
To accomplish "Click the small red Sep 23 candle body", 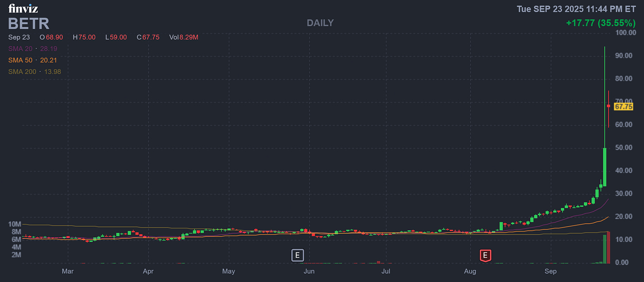I will (609, 106).
